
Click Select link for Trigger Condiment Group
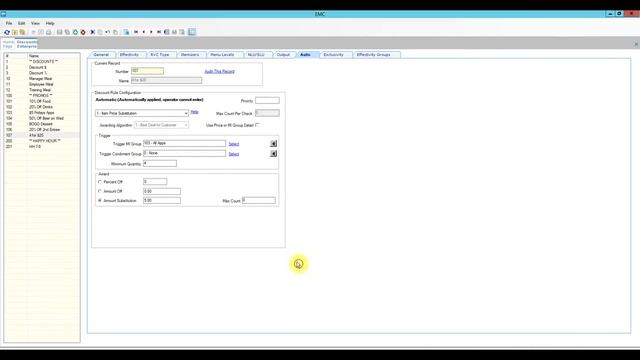(x=234, y=154)
